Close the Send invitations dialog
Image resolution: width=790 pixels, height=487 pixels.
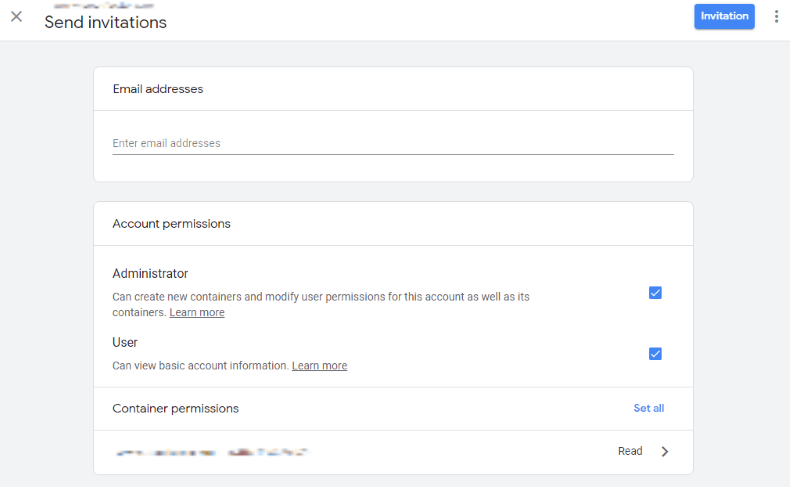click(x=16, y=16)
